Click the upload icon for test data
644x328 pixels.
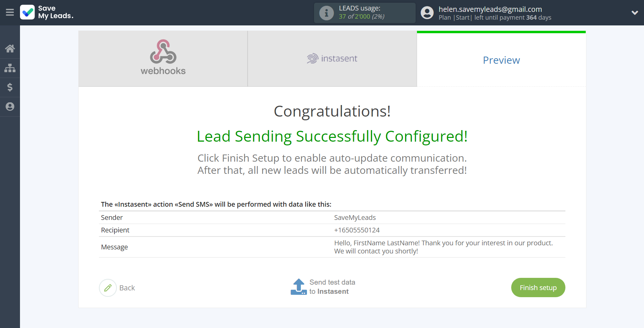[298, 287]
